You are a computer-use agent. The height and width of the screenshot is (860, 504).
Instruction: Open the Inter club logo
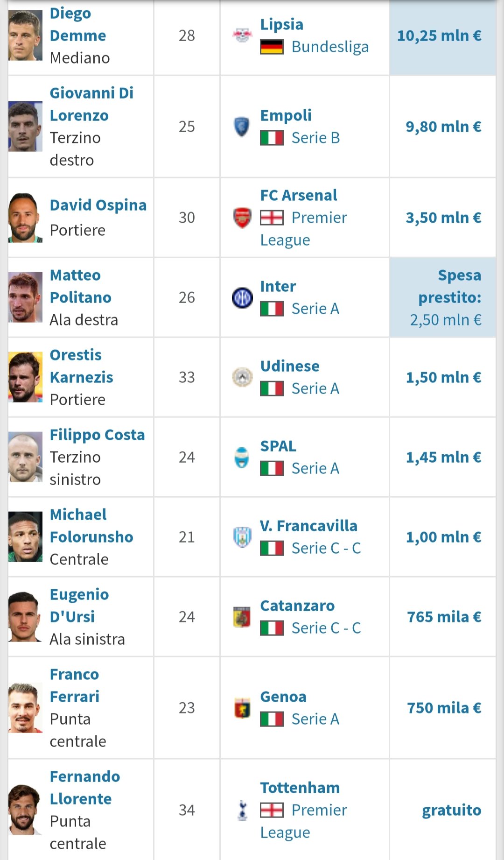(x=242, y=297)
